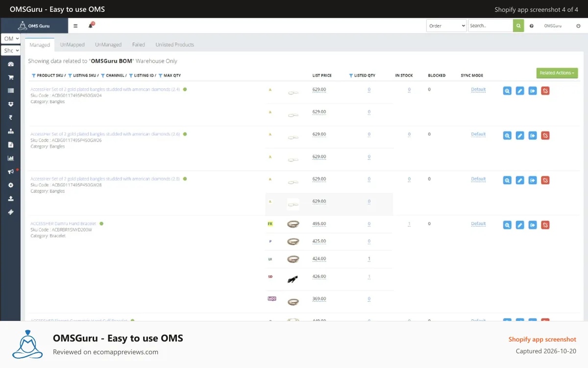Click the pencil edit icon for bangles (2.8)
This screenshot has width=588, height=368.
click(520, 180)
